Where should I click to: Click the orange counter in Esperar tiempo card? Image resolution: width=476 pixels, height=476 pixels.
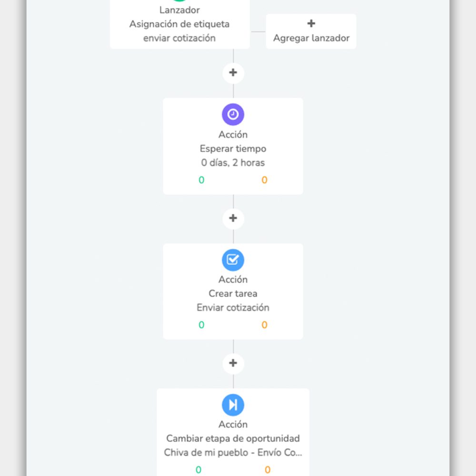pyautogui.click(x=264, y=180)
